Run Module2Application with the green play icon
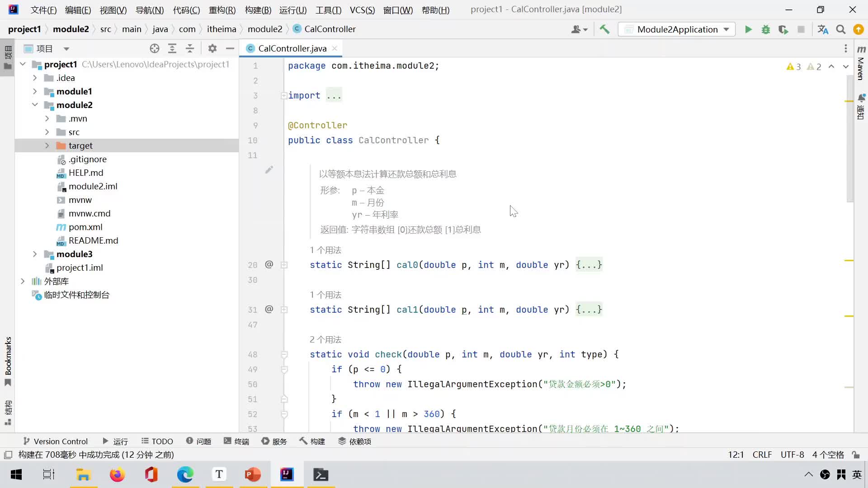Image resolution: width=868 pixels, height=488 pixels. click(x=748, y=29)
